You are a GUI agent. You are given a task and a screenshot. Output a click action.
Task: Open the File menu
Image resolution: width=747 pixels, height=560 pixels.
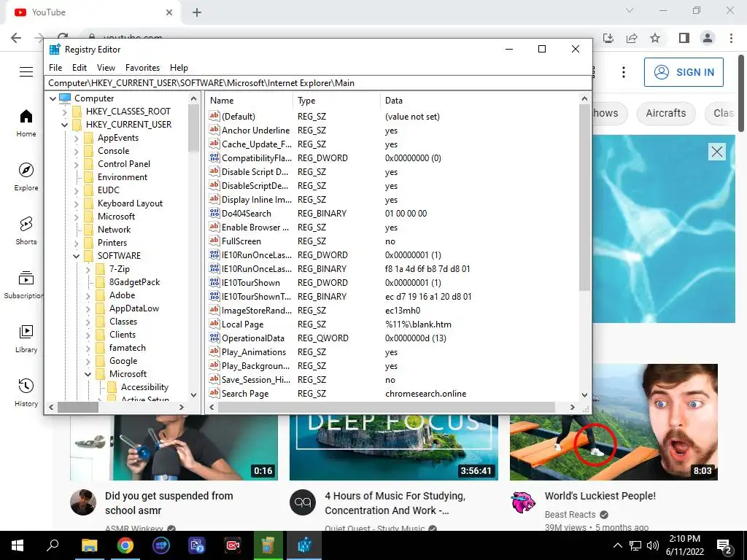(x=55, y=68)
